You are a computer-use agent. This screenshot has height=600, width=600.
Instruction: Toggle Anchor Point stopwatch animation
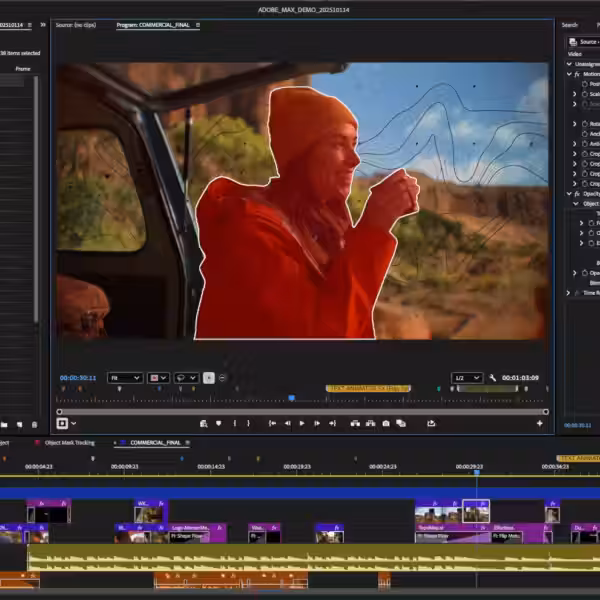[585, 134]
